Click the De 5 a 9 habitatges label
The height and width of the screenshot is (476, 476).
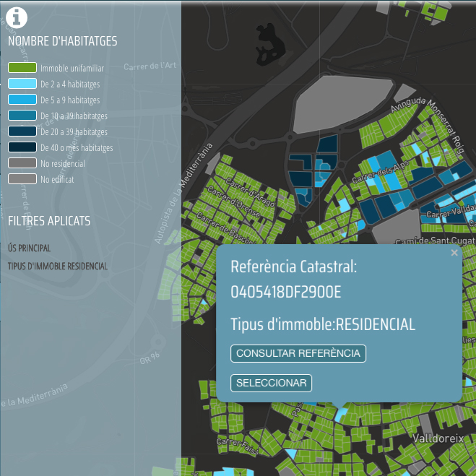pos(70,100)
